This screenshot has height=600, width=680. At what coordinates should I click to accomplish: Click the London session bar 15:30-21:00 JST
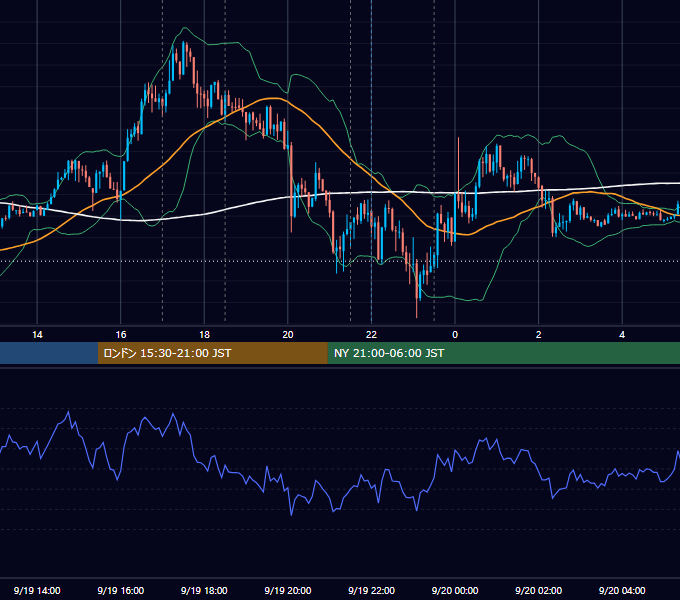tap(212, 353)
